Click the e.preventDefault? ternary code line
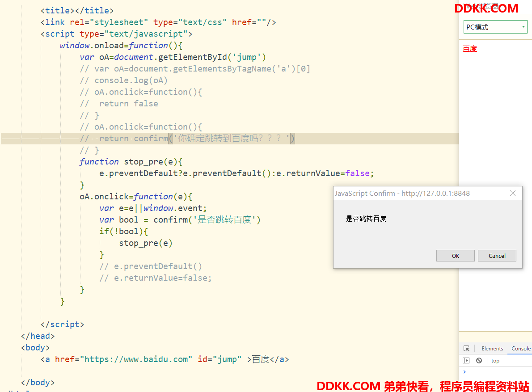 pos(236,173)
